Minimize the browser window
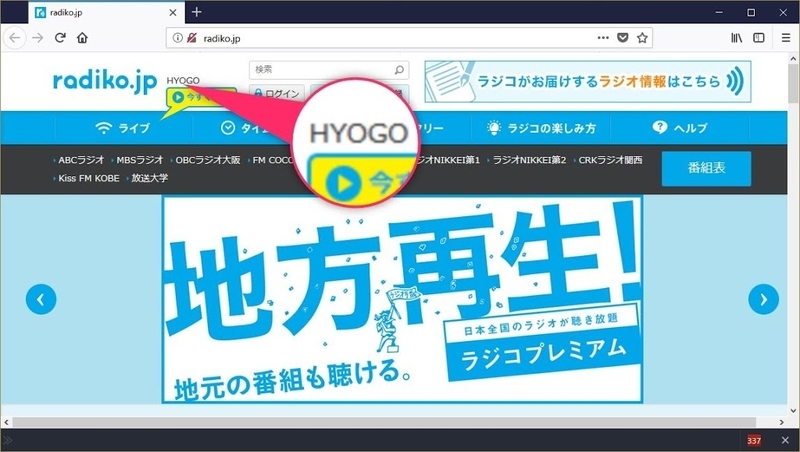 click(719, 12)
